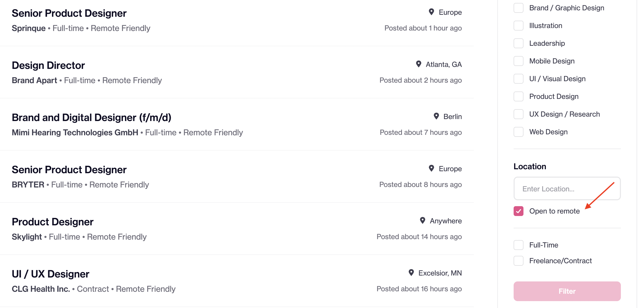
Task: Click inside the Enter Location field
Action: [x=567, y=189]
